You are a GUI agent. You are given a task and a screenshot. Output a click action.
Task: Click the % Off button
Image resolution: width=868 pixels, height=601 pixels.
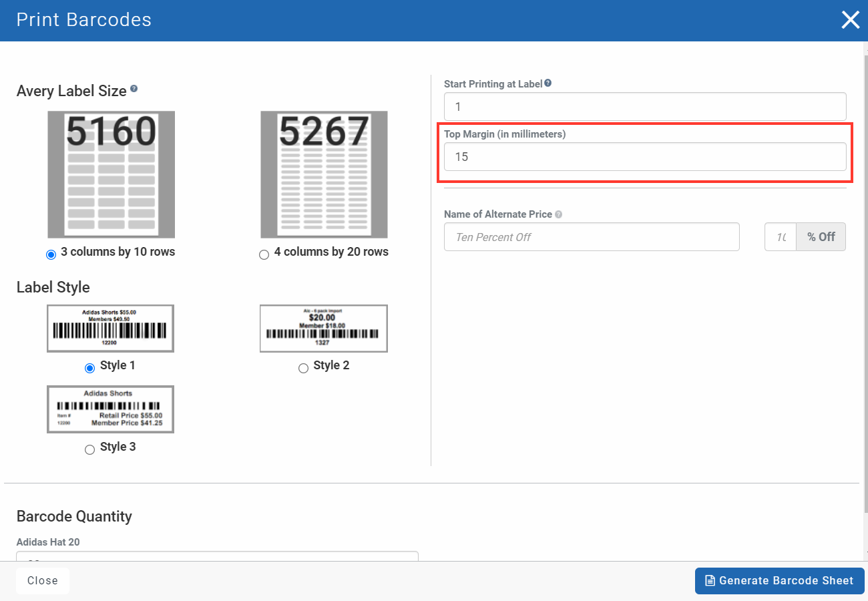point(821,236)
